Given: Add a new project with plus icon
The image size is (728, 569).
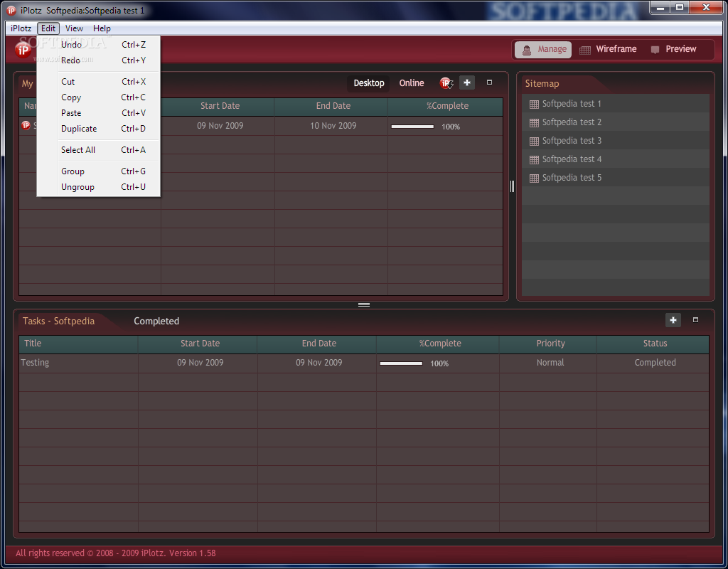Looking at the screenshot, I should [x=466, y=83].
